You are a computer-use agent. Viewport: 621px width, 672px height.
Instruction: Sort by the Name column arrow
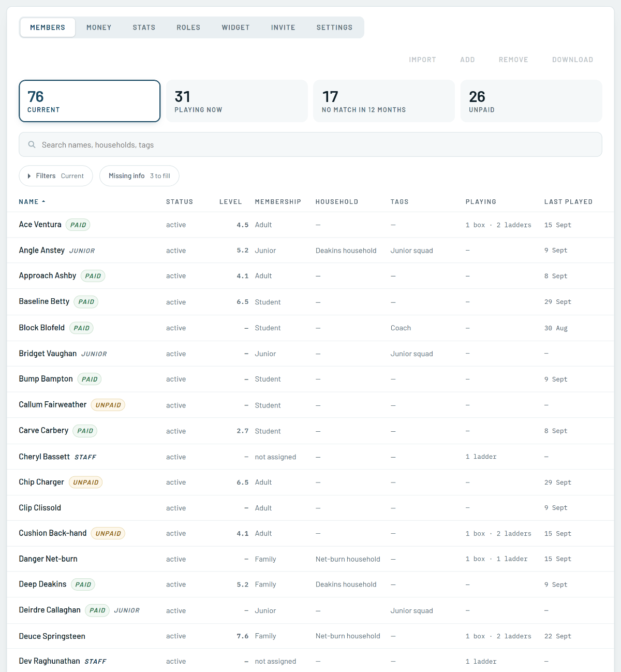coord(43,201)
